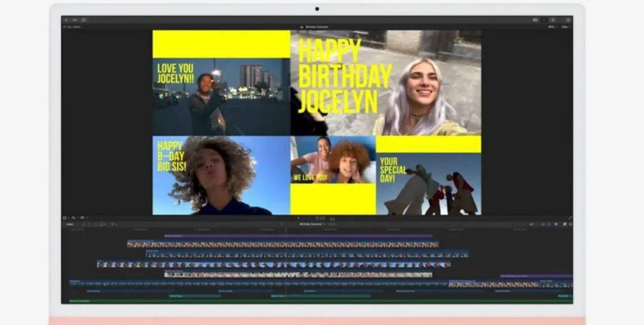Open the View options dropdown above viewer
Screen dimensions: 644x325
tap(565, 27)
